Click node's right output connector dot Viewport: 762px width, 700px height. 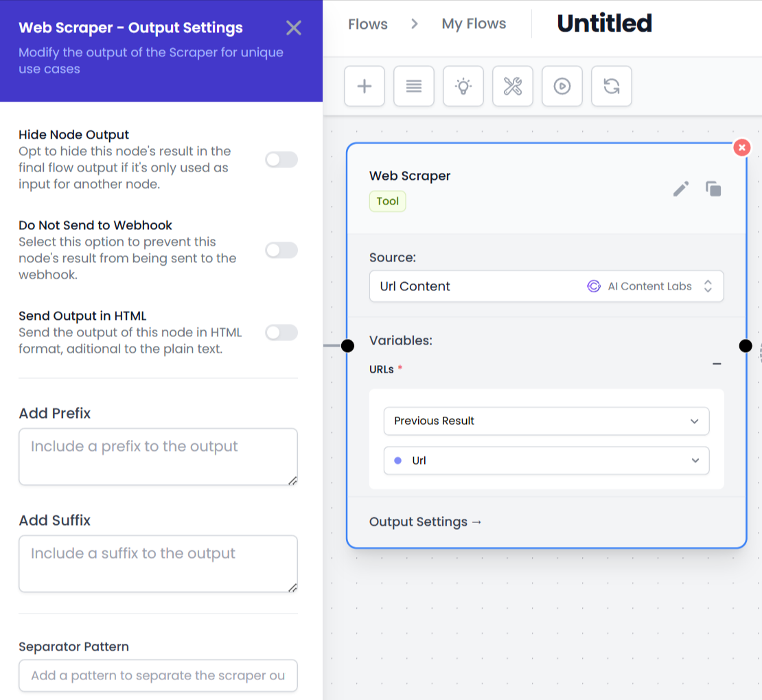pos(746,346)
